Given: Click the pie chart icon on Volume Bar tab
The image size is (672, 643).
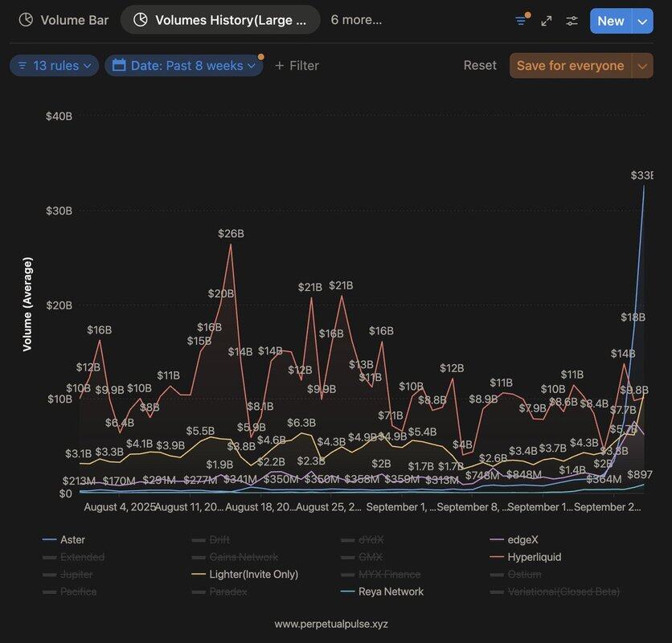Looking at the screenshot, I should (x=27, y=20).
